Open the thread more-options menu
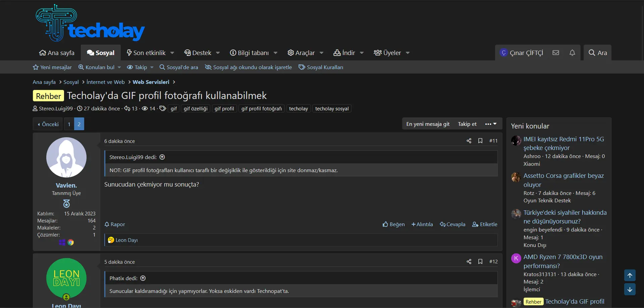The image size is (644, 308). point(491,124)
